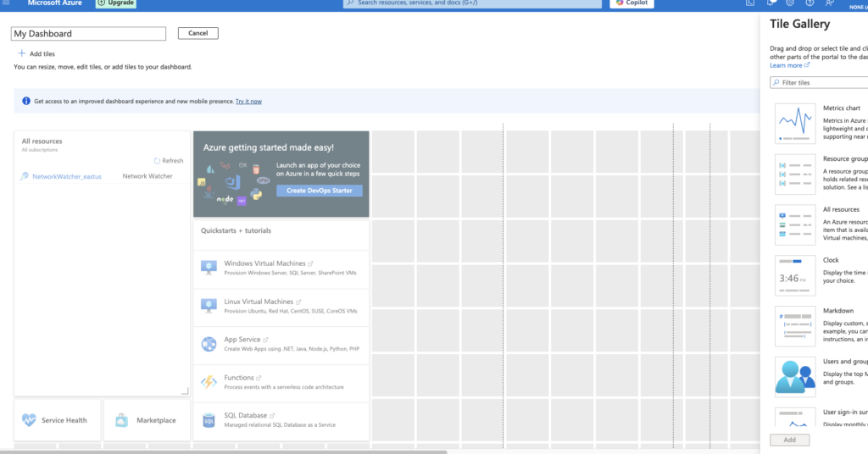
Task: Select the Markdown tile thumbnail
Action: point(795,326)
